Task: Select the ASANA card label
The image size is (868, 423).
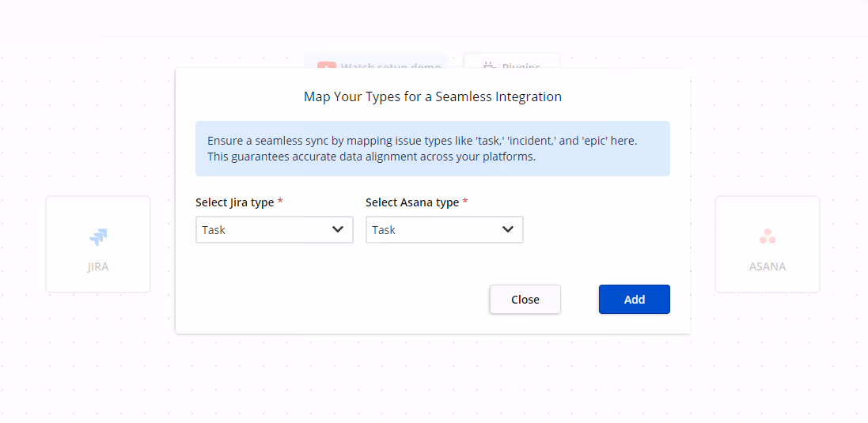Action: [767, 266]
